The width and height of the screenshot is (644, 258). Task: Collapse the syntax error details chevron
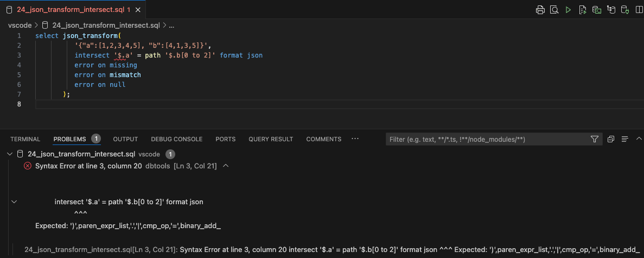[226, 166]
